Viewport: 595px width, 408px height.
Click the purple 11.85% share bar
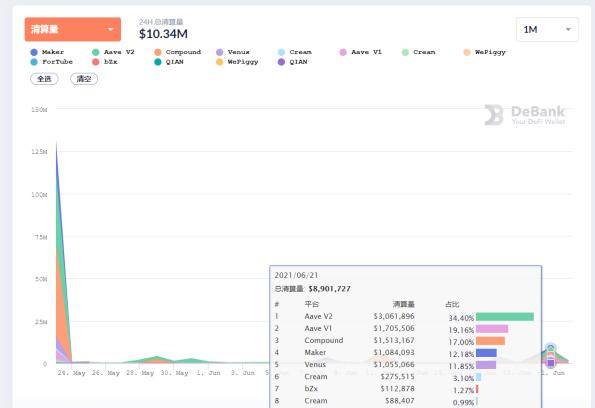coord(486,365)
